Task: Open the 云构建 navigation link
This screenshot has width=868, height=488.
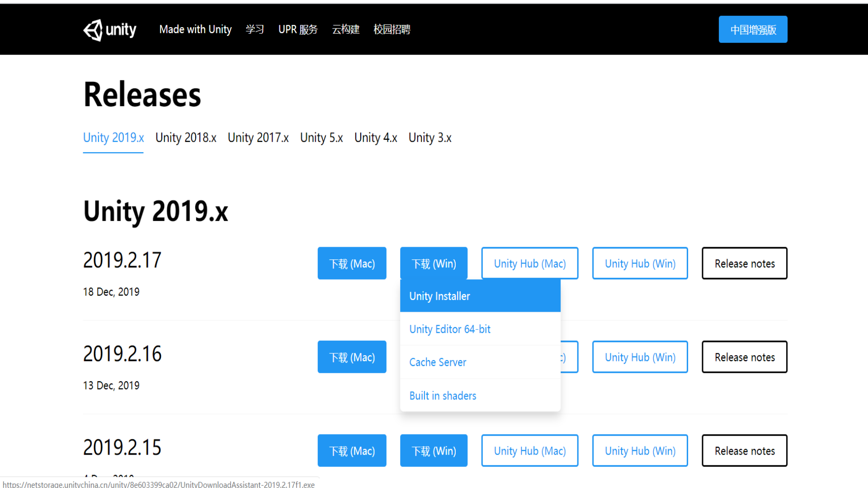Action: 345,30
